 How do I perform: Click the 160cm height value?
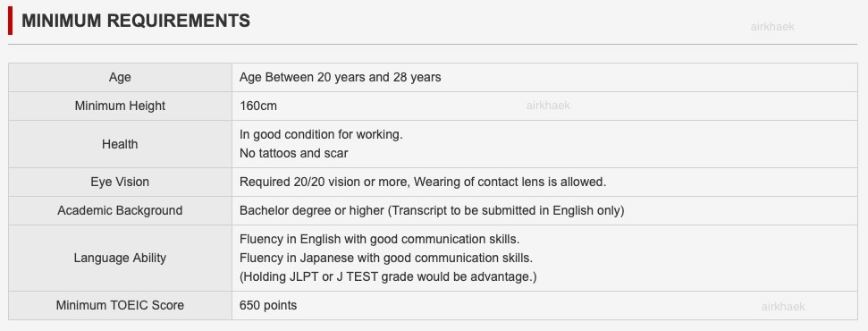(258, 106)
